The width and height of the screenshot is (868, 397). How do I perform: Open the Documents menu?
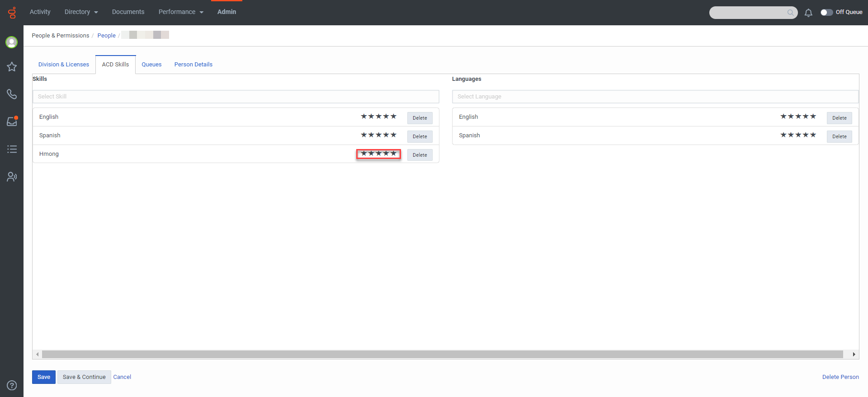click(x=128, y=12)
